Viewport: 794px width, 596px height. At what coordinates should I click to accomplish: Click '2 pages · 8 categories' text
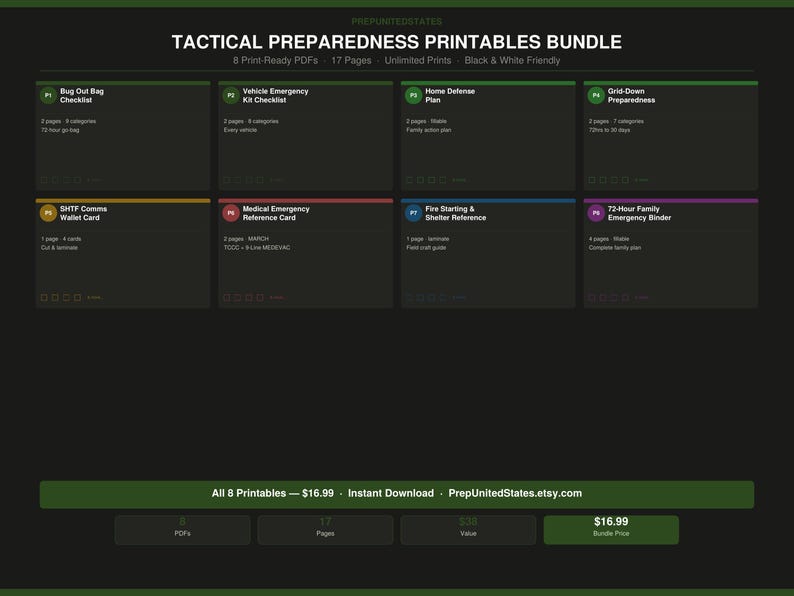(251, 121)
